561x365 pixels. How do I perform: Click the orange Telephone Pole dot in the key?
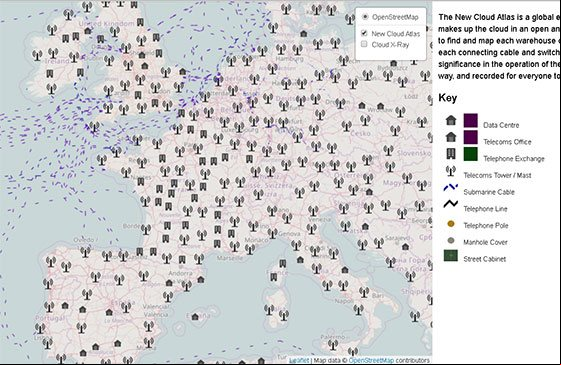(x=451, y=224)
